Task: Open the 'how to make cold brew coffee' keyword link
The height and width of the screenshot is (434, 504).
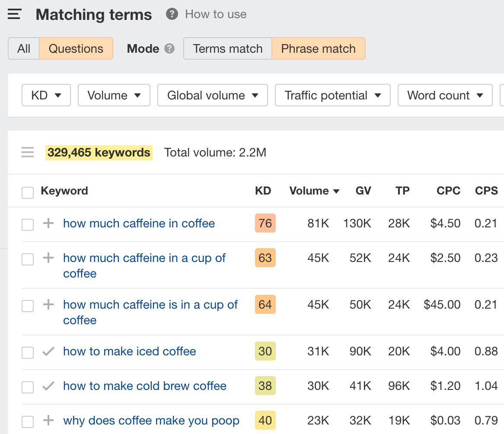Action: tap(144, 386)
